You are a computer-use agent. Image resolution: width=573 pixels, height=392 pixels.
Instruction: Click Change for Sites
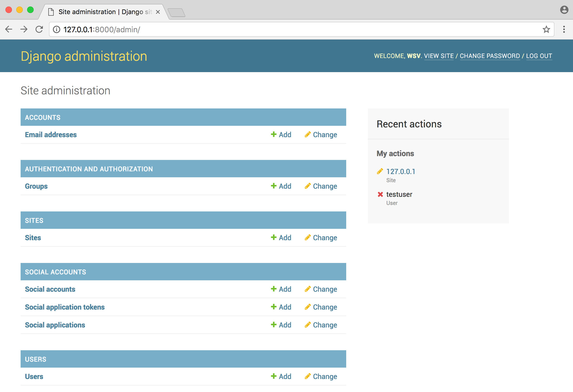pos(321,238)
